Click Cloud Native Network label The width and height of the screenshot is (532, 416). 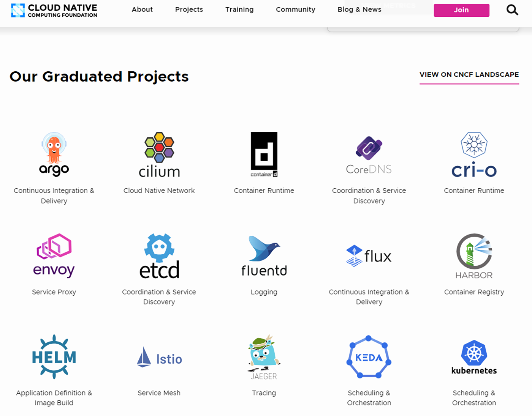(x=159, y=191)
